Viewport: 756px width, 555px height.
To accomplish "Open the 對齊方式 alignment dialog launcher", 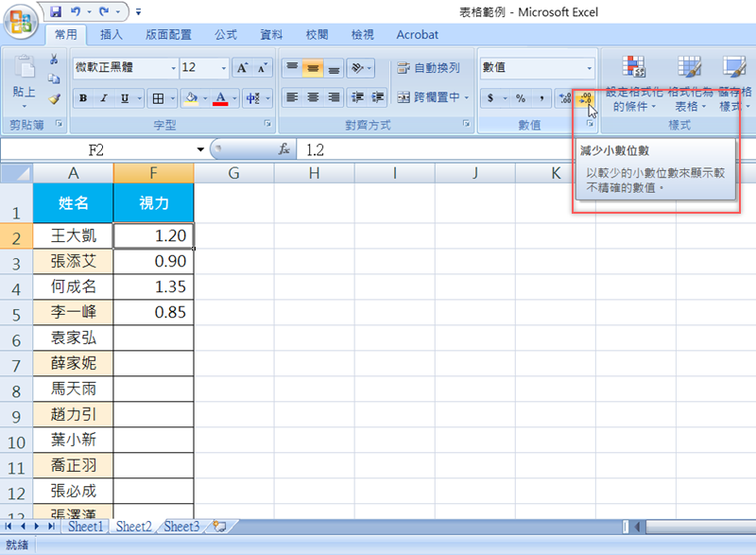I will point(466,124).
